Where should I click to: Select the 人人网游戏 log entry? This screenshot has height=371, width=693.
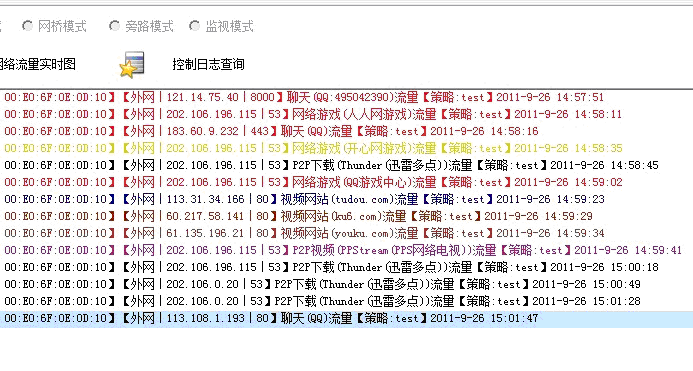346,115
